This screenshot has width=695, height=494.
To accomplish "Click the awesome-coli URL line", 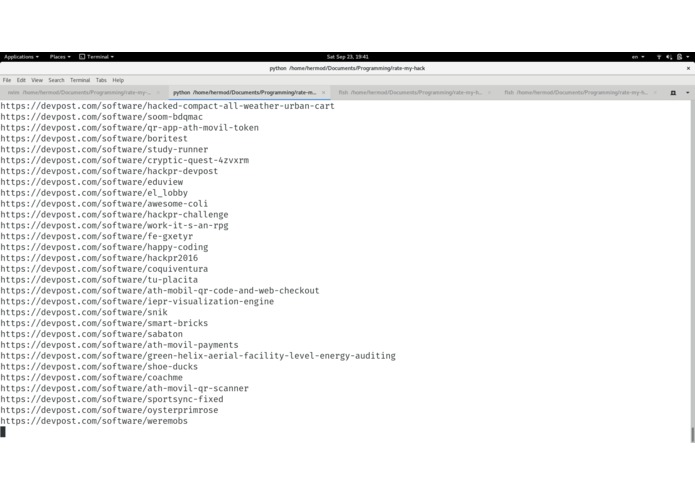I will click(x=104, y=204).
